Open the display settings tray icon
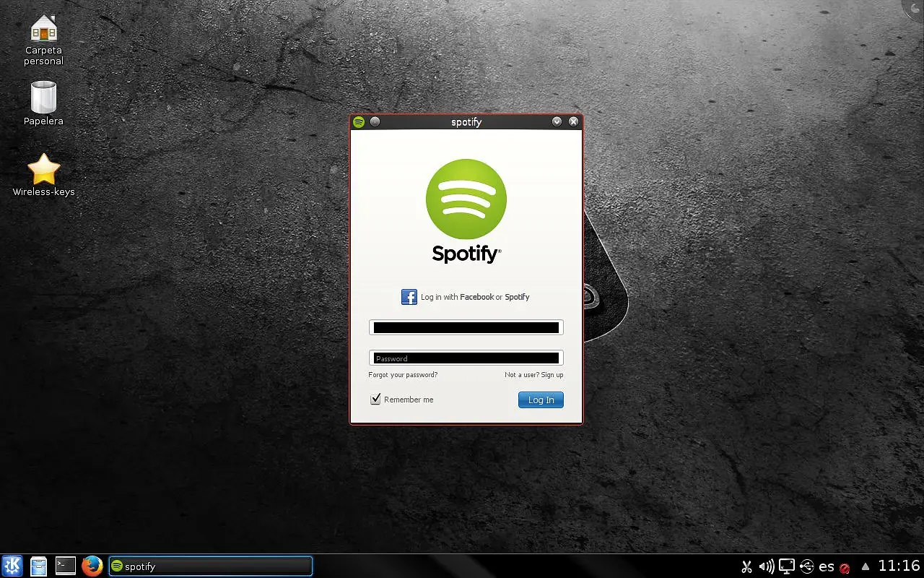Screen dimensions: 924x578 tap(787, 566)
